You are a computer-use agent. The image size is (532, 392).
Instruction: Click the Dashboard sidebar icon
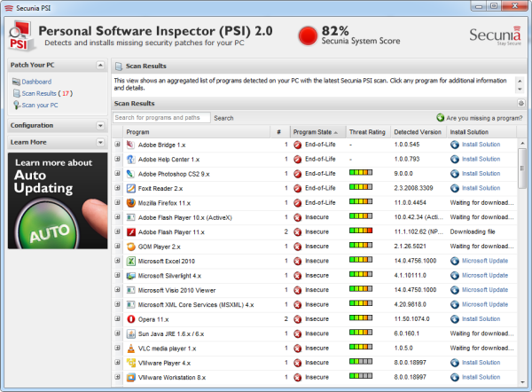tap(16, 82)
